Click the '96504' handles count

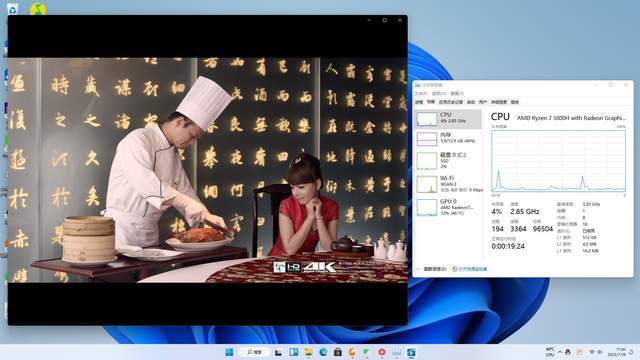pos(543,229)
